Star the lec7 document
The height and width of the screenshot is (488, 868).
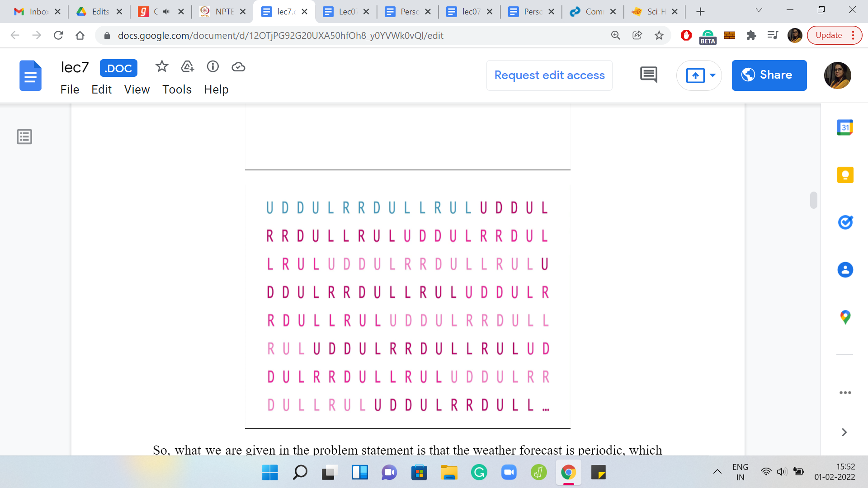point(161,67)
